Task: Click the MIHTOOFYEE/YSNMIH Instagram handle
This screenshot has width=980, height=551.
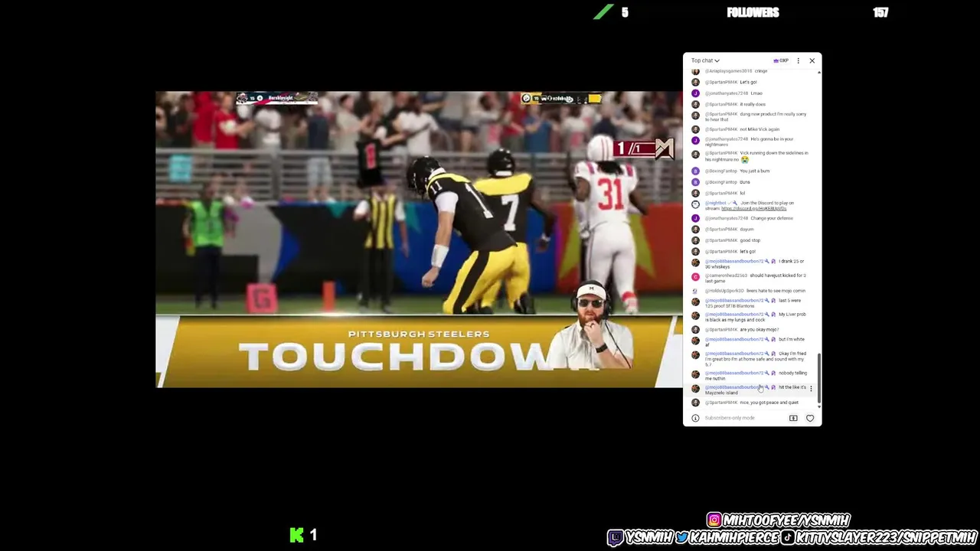Action: pos(786,520)
